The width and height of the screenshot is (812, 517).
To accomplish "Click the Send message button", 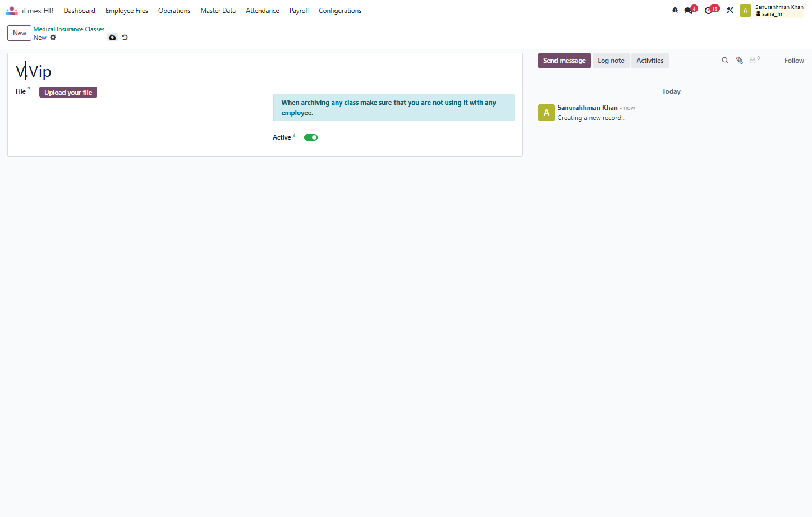I will pyautogui.click(x=564, y=61).
